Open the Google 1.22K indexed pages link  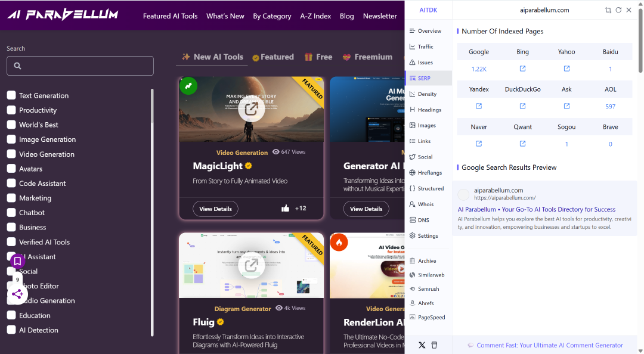478,69
